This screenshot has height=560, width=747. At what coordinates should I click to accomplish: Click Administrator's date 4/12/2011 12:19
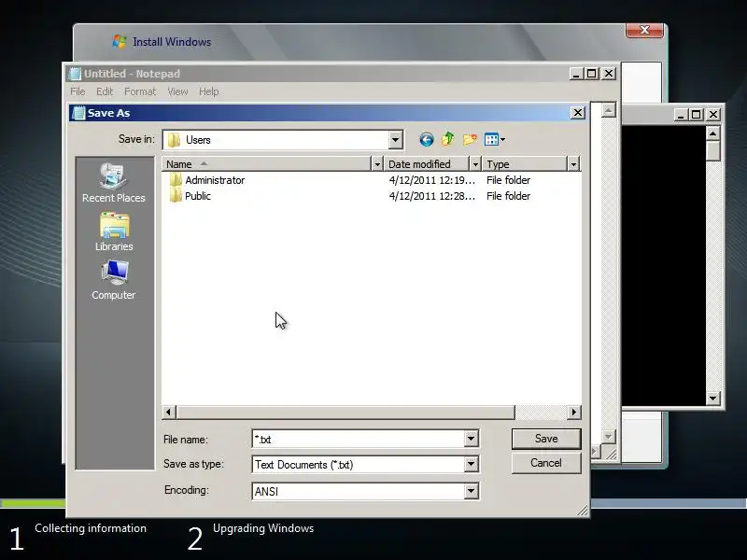coord(432,180)
